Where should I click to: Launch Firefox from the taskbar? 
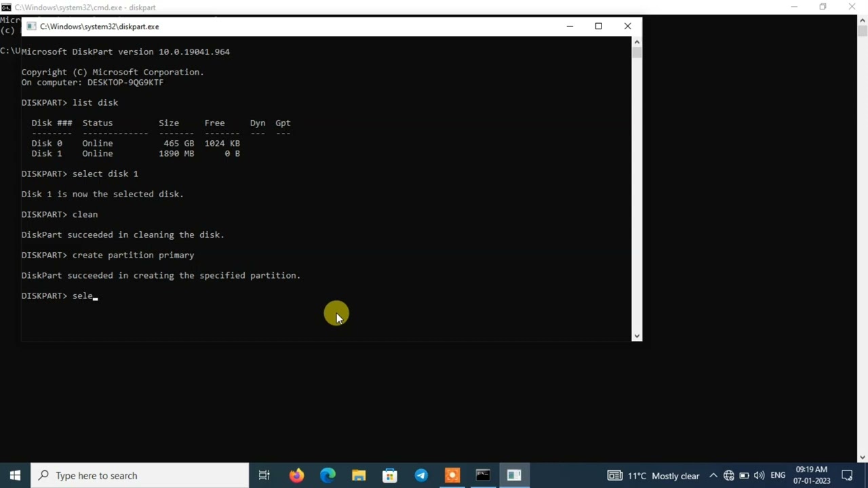(296, 475)
